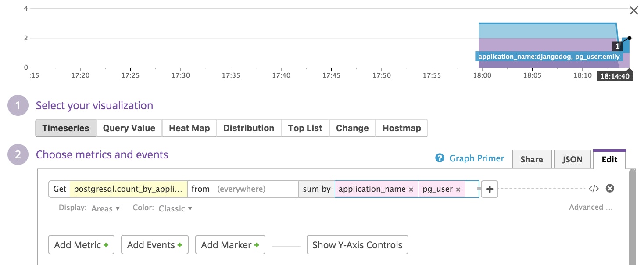Switch to the JSON tab

pos(572,160)
